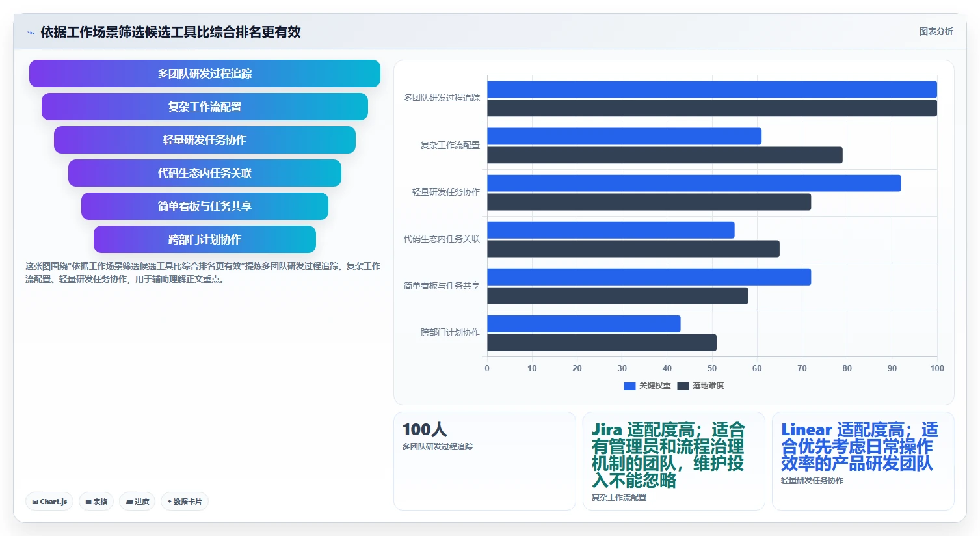Click the 数据卡片 tag chip
This screenshot has width=980, height=536.
pos(185,502)
